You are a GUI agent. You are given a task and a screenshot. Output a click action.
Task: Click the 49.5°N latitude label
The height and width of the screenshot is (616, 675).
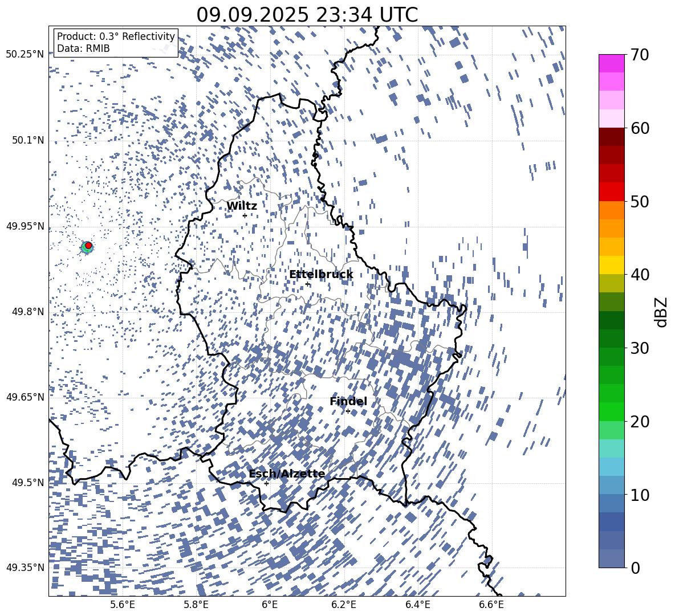[27, 483]
